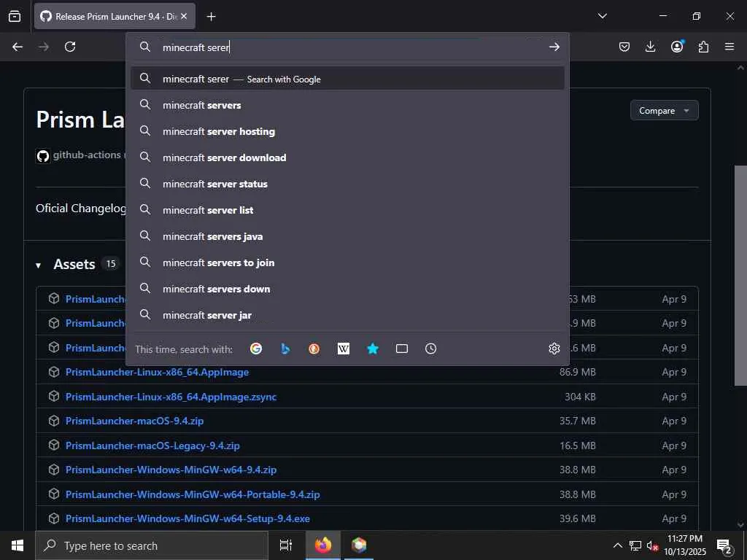Image resolution: width=747 pixels, height=560 pixels.
Task: Download PrismLauncher-macOS-9.4.zip
Action: click(x=134, y=421)
